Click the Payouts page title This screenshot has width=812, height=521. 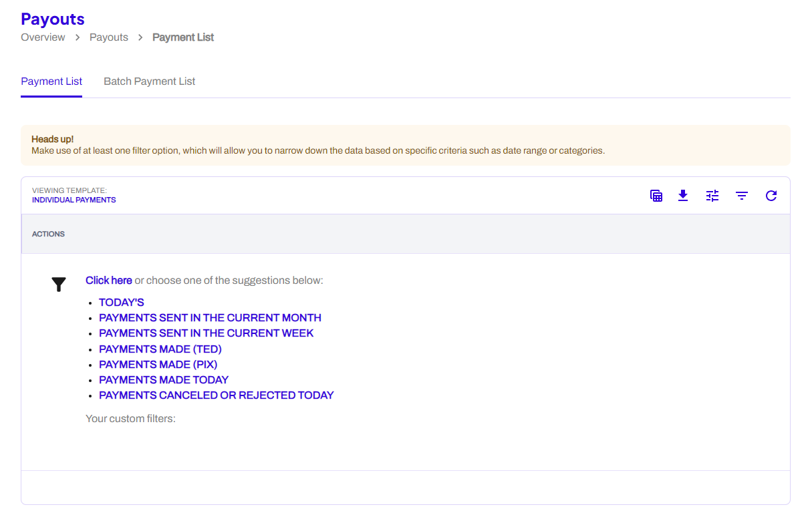(53, 19)
